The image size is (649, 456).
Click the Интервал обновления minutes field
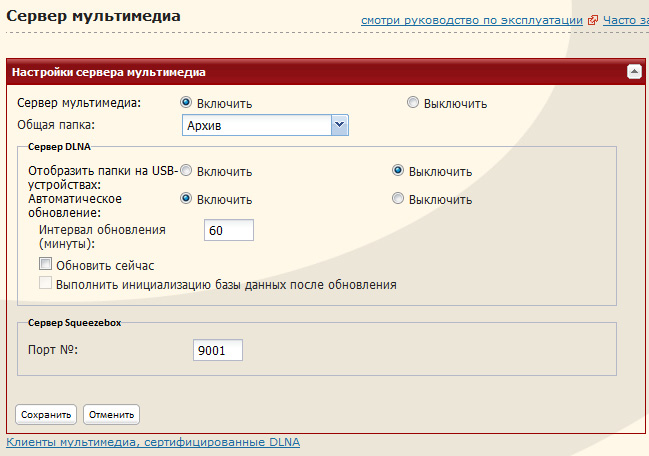(228, 231)
